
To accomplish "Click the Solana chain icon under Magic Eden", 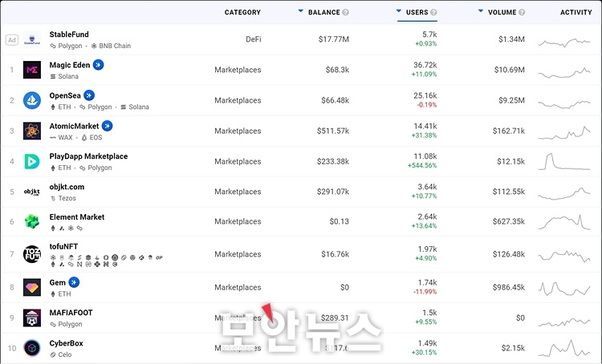I will coord(53,76).
